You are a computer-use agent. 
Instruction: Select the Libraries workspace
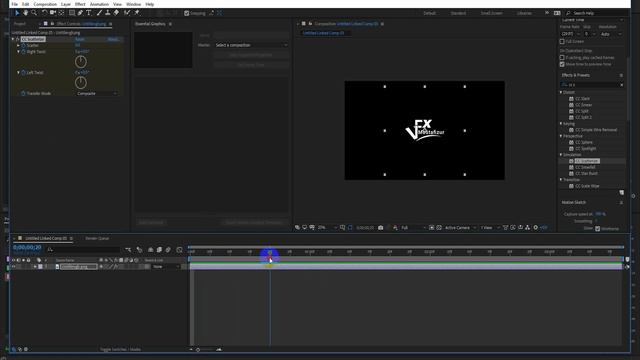524,13
